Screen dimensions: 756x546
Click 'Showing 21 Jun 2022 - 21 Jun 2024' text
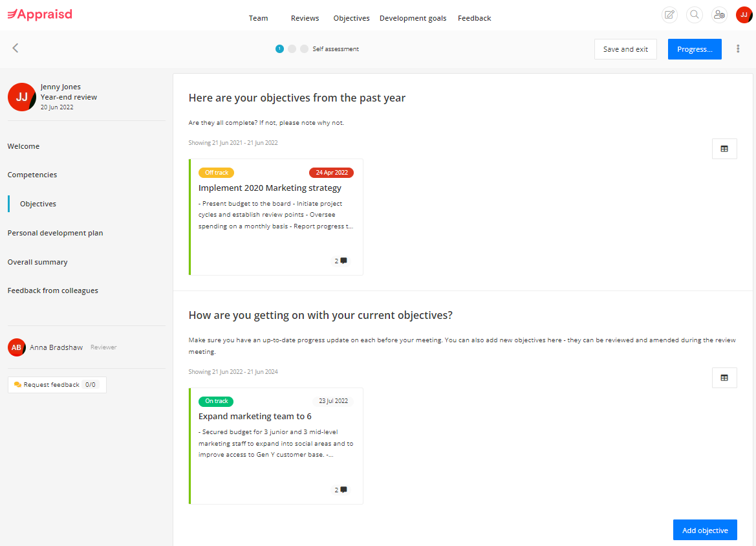(233, 372)
